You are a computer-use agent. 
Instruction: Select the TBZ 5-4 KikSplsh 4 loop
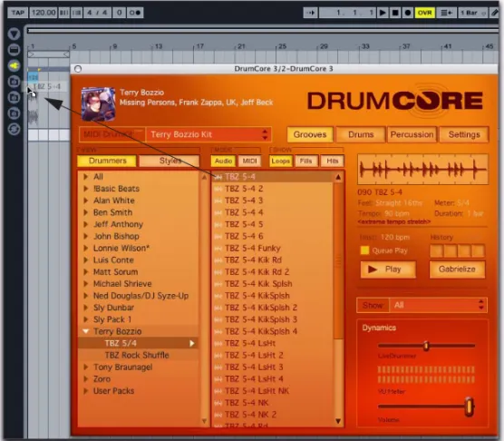point(273,331)
